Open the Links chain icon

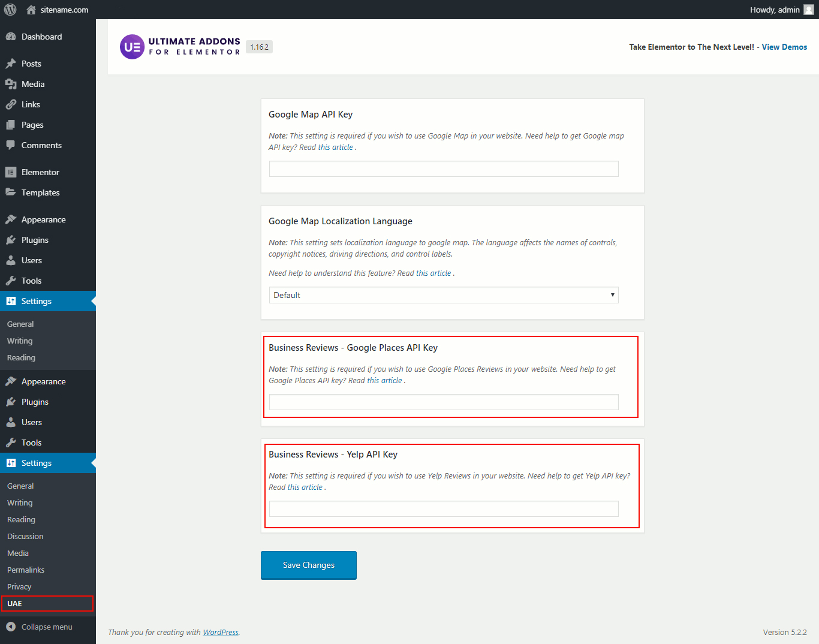[x=11, y=104]
